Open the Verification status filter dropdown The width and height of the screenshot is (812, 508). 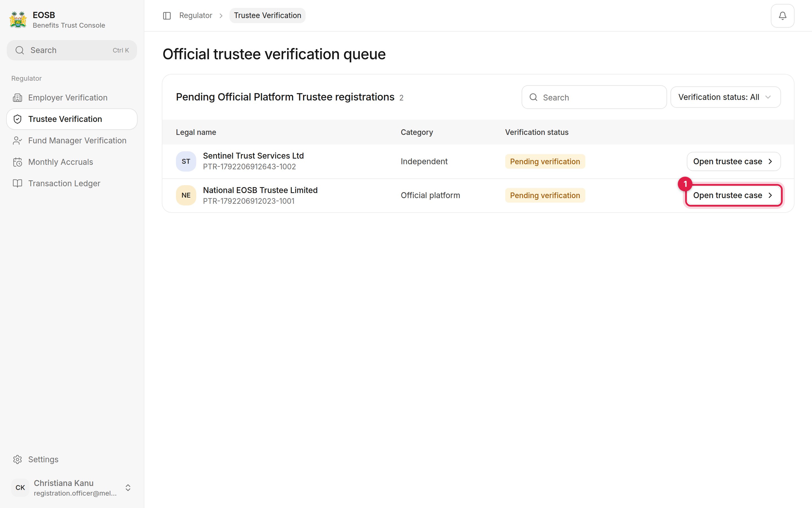coord(725,97)
